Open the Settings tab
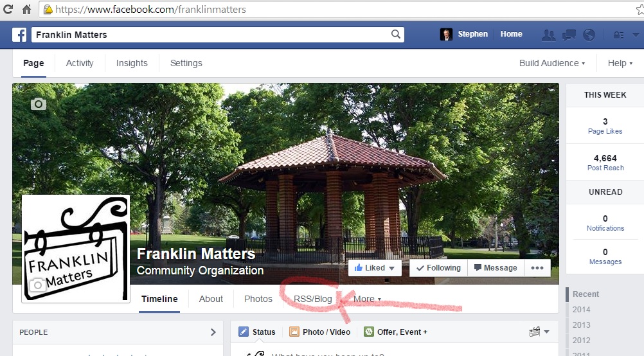 click(186, 63)
